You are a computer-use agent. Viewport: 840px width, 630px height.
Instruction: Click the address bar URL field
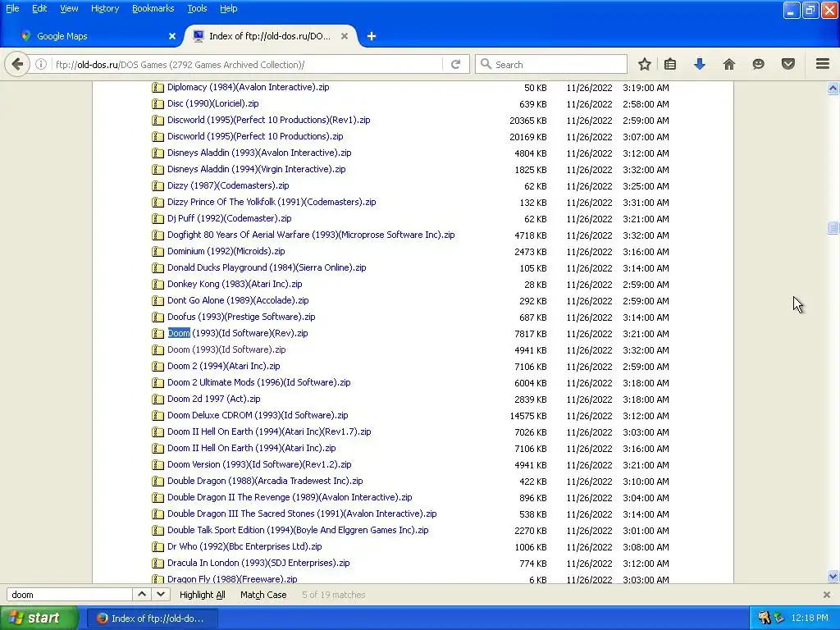[x=246, y=64]
